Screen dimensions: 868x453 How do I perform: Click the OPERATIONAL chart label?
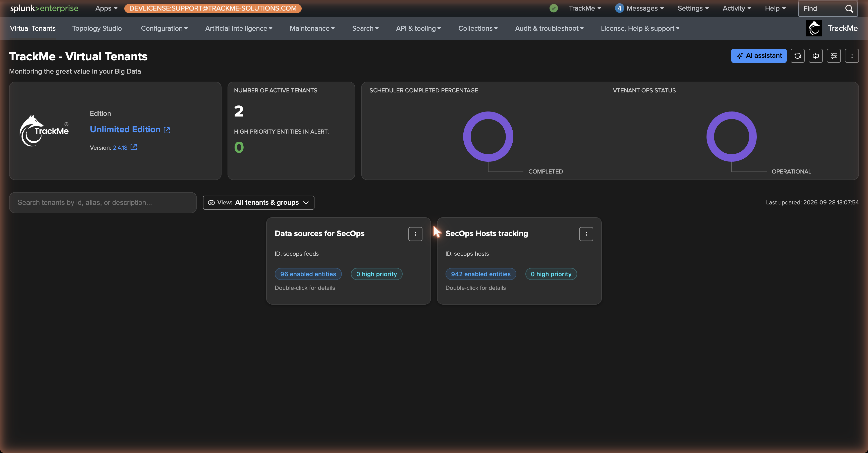pyautogui.click(x=791, y=172)
